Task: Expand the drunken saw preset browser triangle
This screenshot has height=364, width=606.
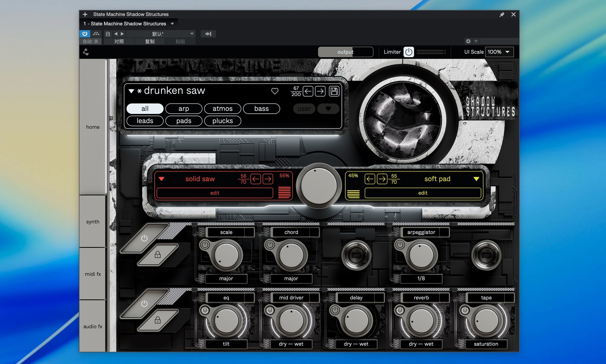Action: point(131,91)
